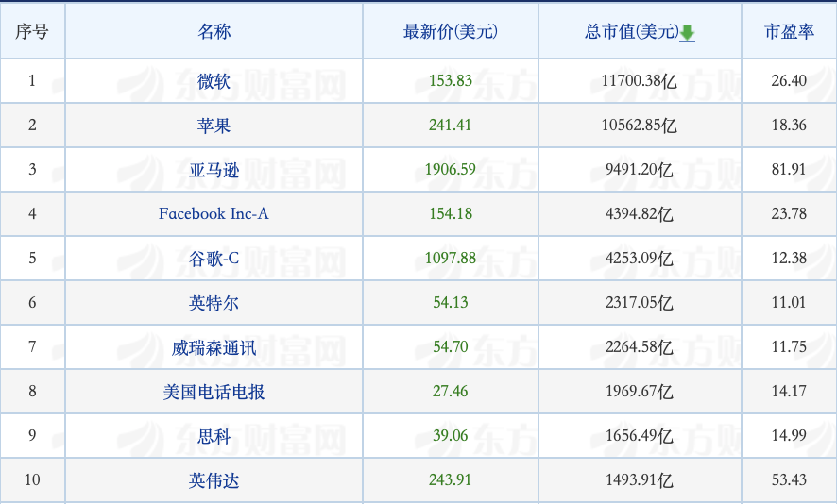The width and height of the screenshot is (837, 504).
Task: Select the price 1097.88 for 谷歌-C
Action: click(x=451, y=258)
